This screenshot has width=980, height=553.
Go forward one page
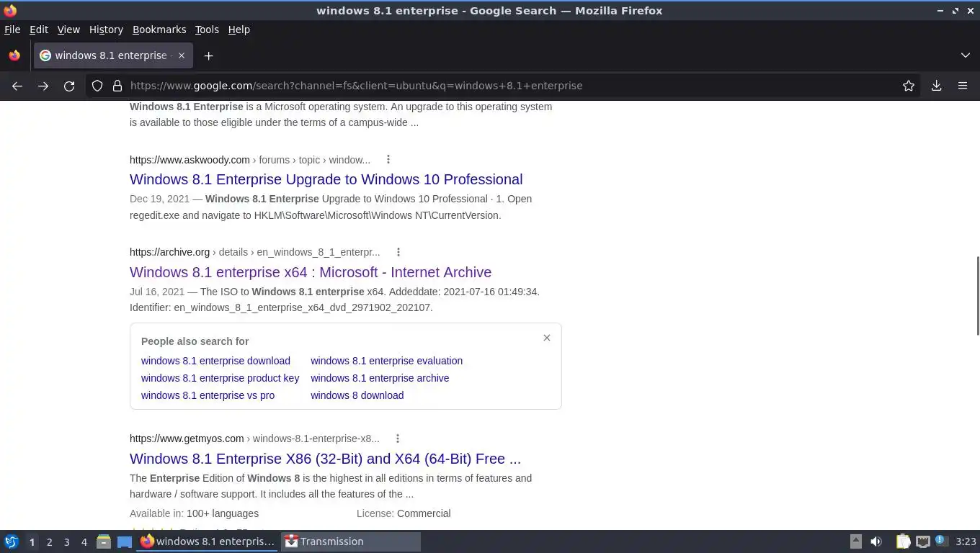pyautogui.click(x=43, y=86)
